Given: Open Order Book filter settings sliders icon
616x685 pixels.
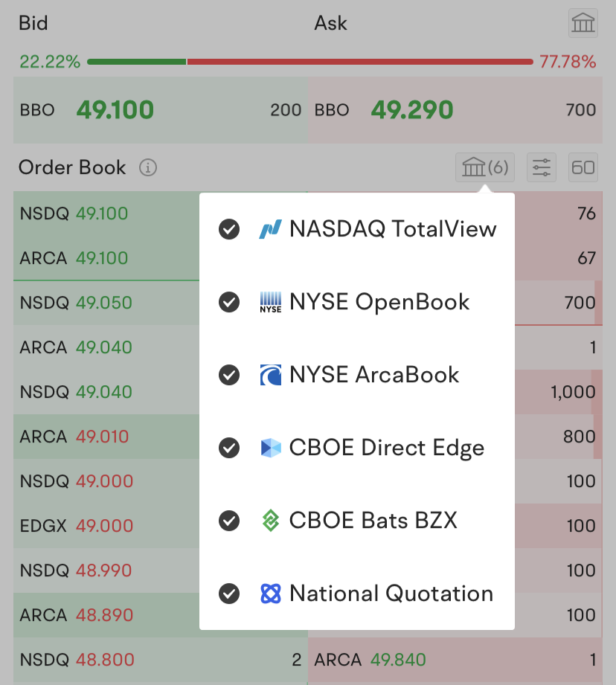Looking at the screenshot, I should tap(542, 167).
